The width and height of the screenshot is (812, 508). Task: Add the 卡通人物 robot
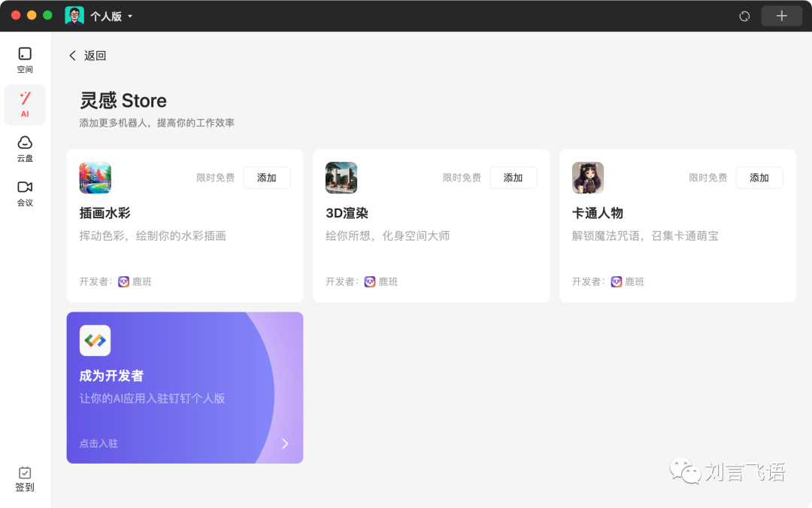click(x=759, y=178)
